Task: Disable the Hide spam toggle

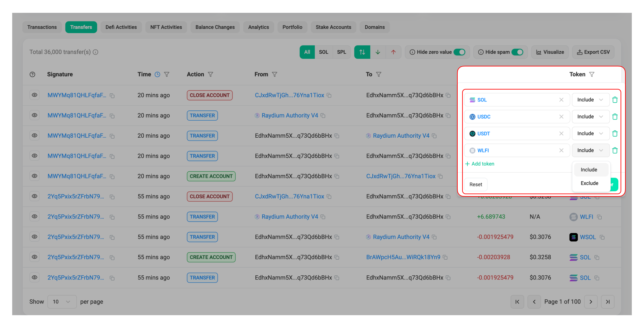Action: pyautogui.click(x=517, y=52)
